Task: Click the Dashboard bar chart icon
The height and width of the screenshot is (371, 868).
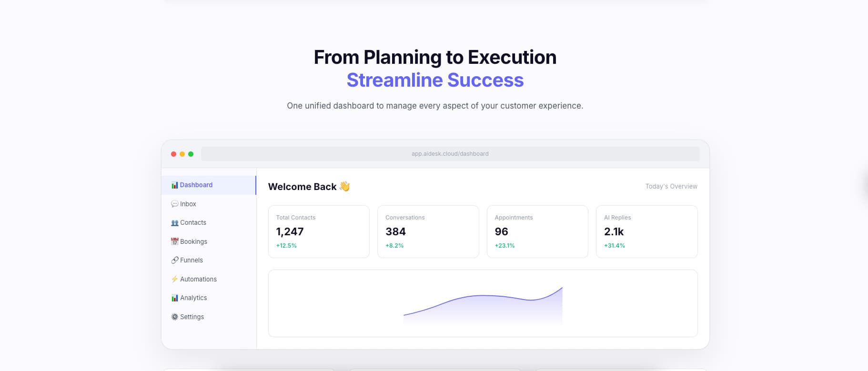Action: point(174,185)
